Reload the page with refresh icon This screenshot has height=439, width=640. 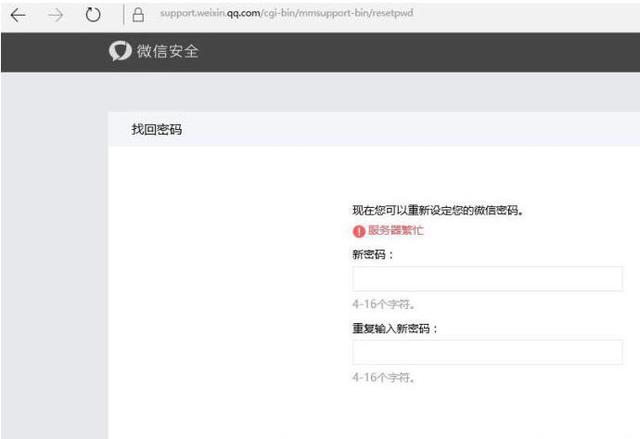coord(93,15)
